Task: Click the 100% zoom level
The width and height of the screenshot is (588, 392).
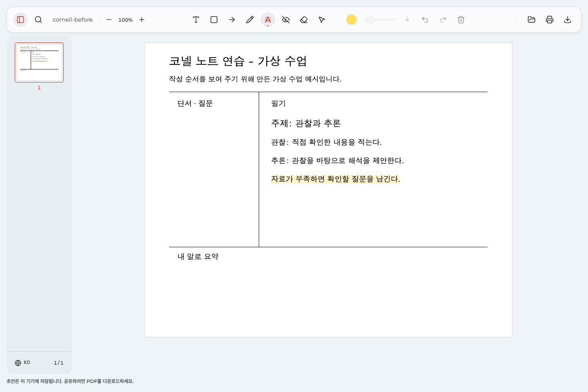Action: pos(125,20)
